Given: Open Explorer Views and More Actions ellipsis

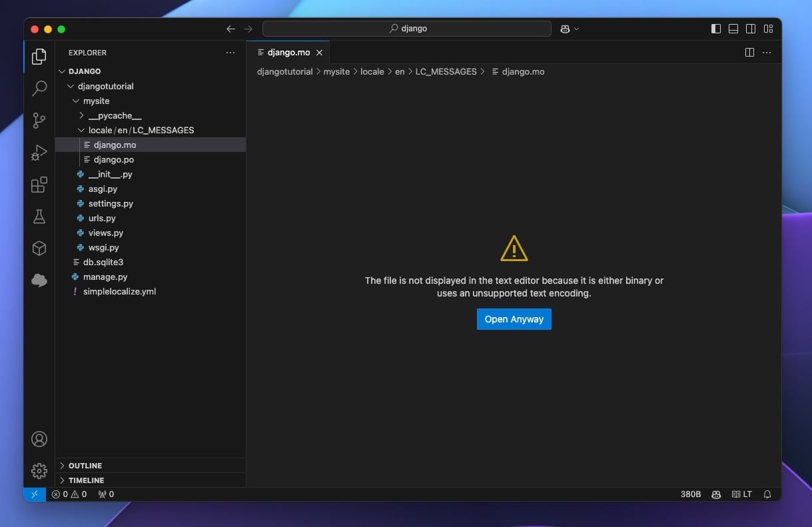Looking at the screenshot, I should 230,53.
